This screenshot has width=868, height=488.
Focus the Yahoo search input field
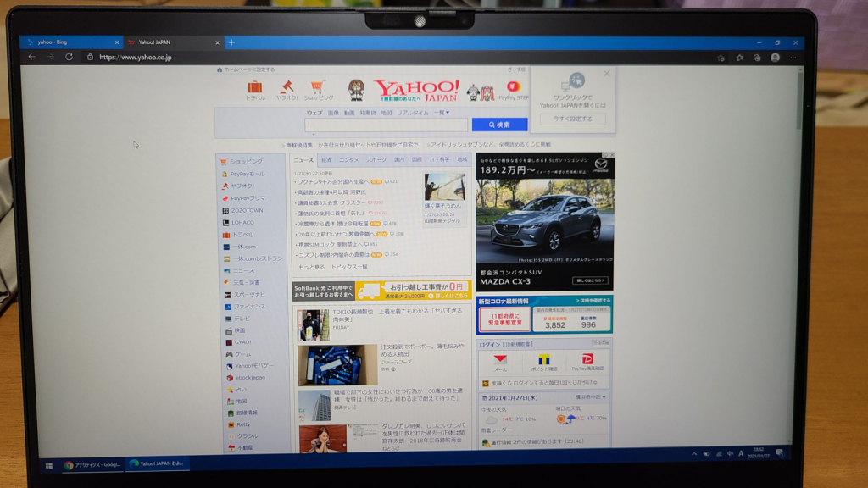tap(386, 125)
